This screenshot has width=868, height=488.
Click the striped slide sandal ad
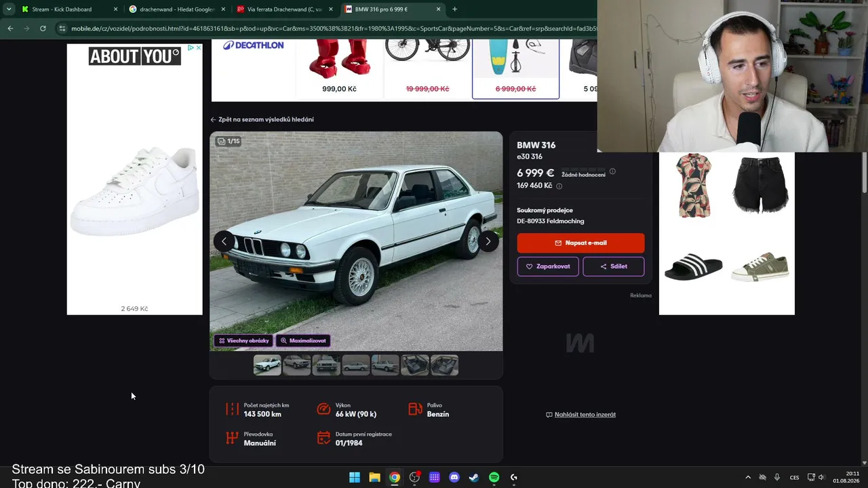[x=694, y=267]
